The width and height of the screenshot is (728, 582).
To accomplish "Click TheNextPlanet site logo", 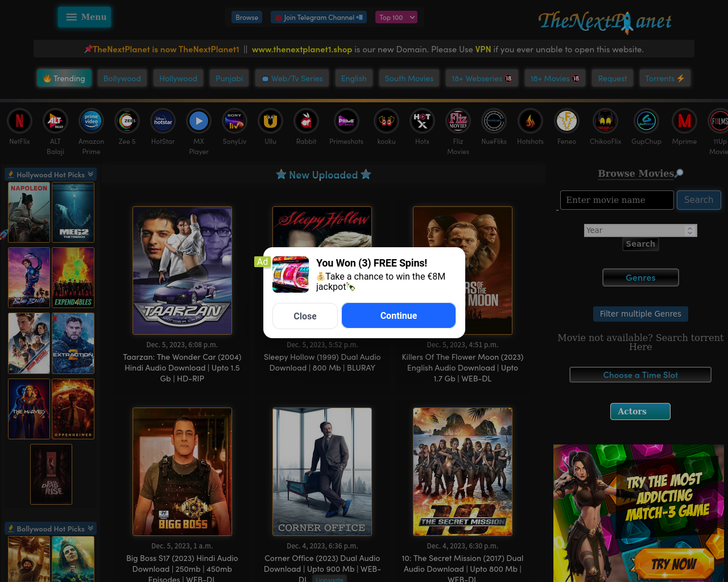I will [x=605, y=22].
